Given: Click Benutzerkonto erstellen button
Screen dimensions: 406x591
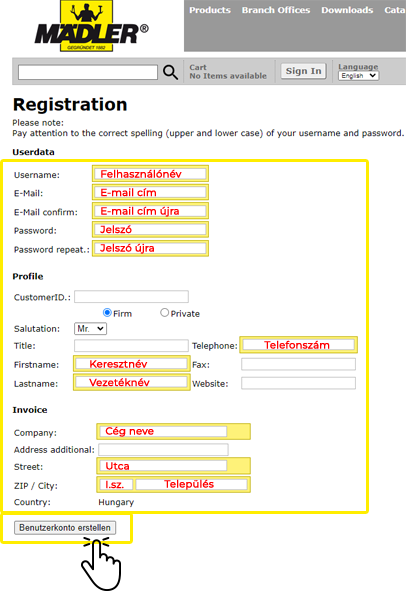Looking at the screenshot, I should [65, 528].
